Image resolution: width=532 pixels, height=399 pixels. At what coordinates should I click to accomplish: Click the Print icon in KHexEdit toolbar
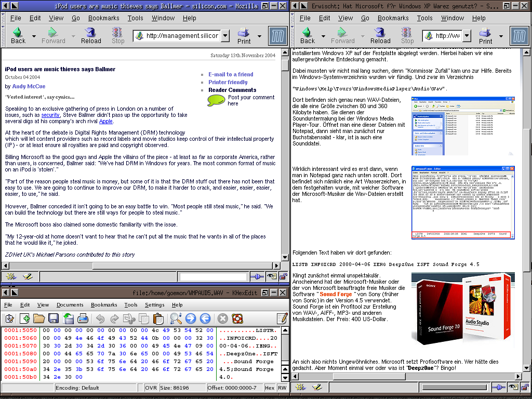click(83, 318)
